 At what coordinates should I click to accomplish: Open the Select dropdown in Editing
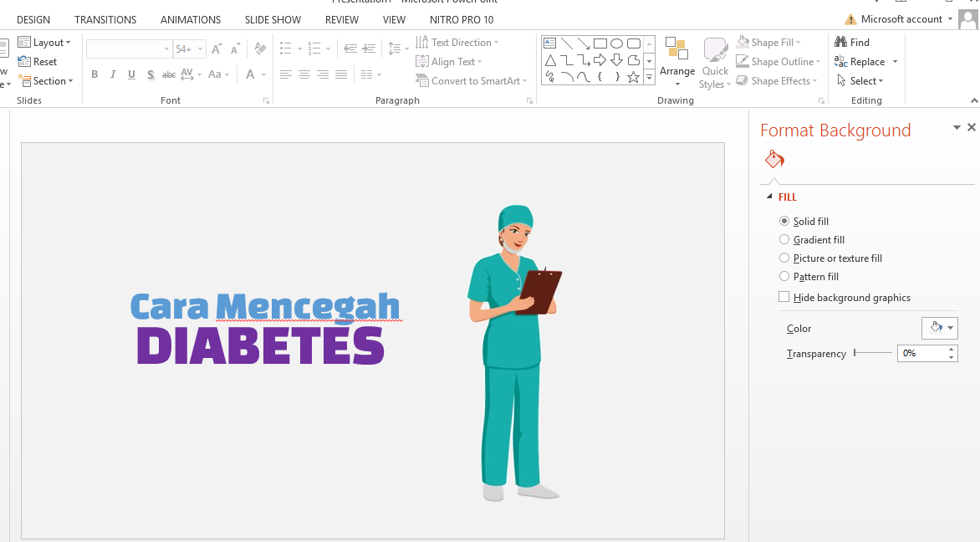tap(860, 80)
